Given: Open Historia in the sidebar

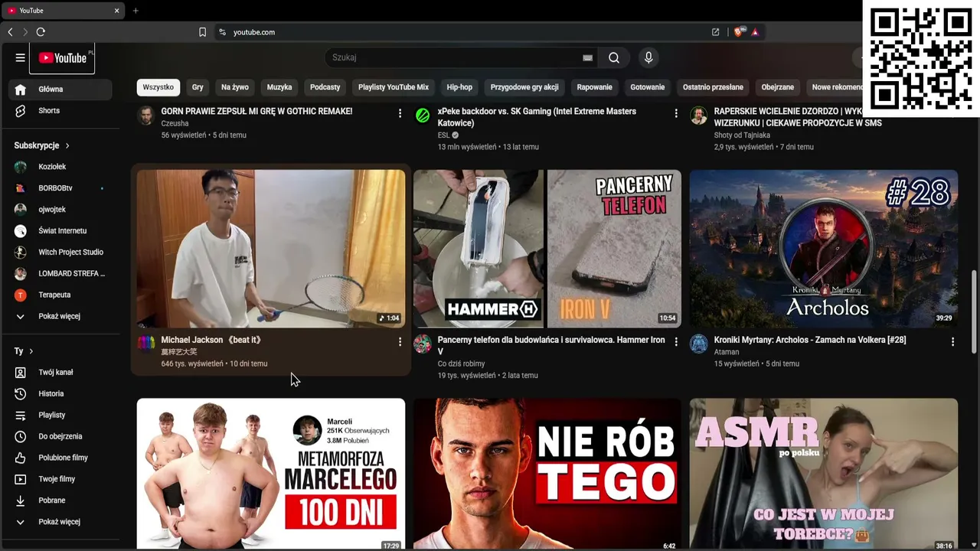Looking at the screenshot, I should (60, 394).
